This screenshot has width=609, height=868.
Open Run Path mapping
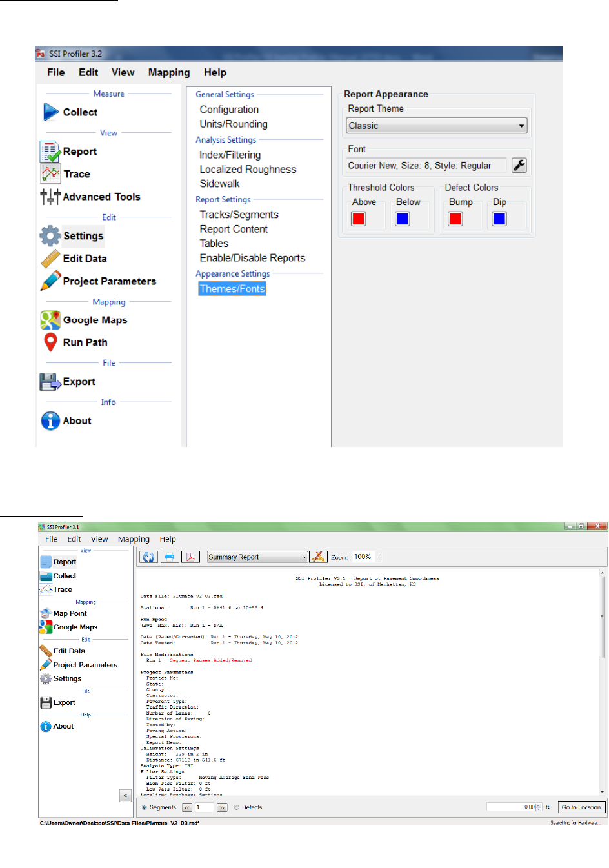coord(75,342)
